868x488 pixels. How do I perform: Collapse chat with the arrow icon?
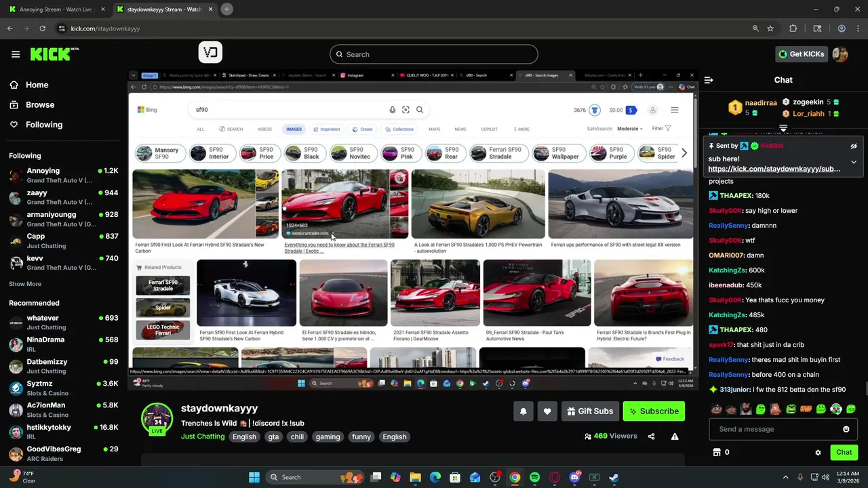709,80
